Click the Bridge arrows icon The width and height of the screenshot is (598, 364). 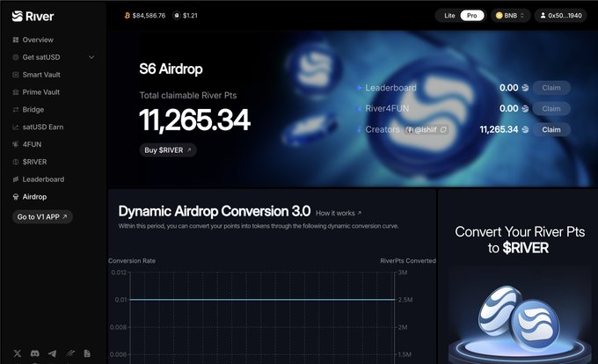(x=16, y=110)
